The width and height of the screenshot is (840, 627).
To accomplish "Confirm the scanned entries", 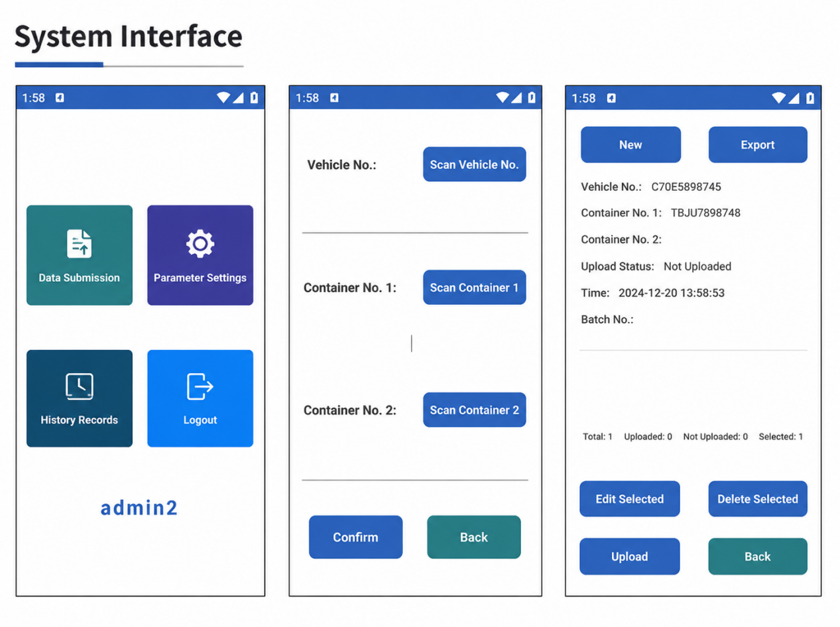I will (355, 537).
